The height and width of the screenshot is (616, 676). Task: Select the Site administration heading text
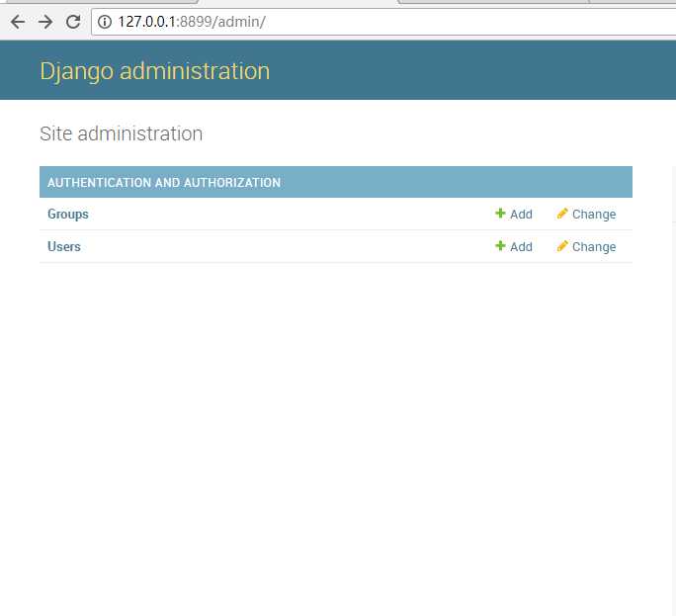pos(122,133)
